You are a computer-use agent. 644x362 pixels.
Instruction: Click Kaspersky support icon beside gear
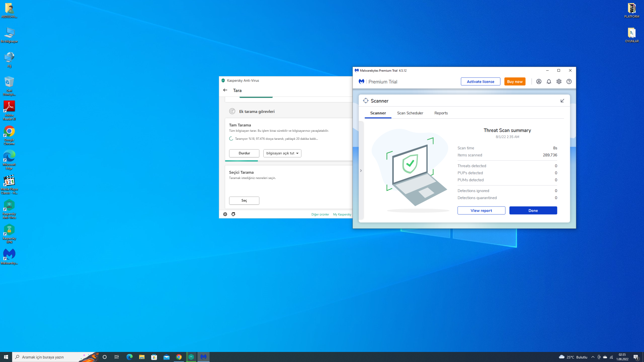(x=233, y=214)
